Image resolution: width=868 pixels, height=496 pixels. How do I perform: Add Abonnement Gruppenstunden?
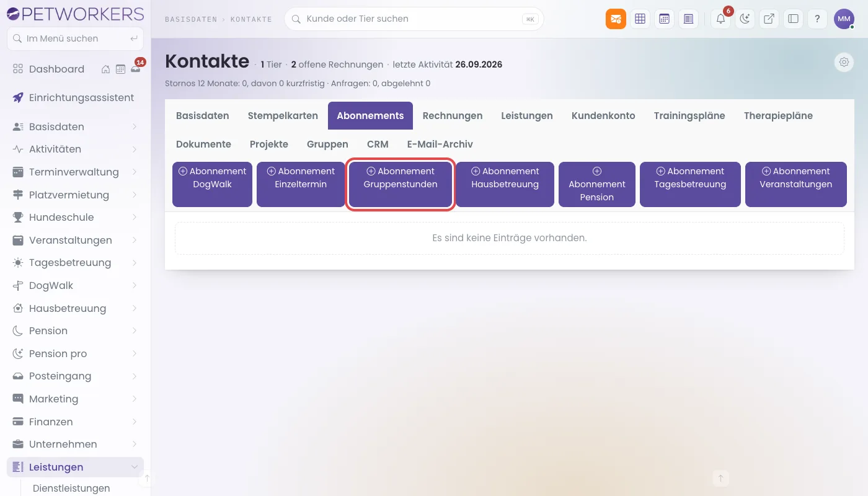point(401,184)
